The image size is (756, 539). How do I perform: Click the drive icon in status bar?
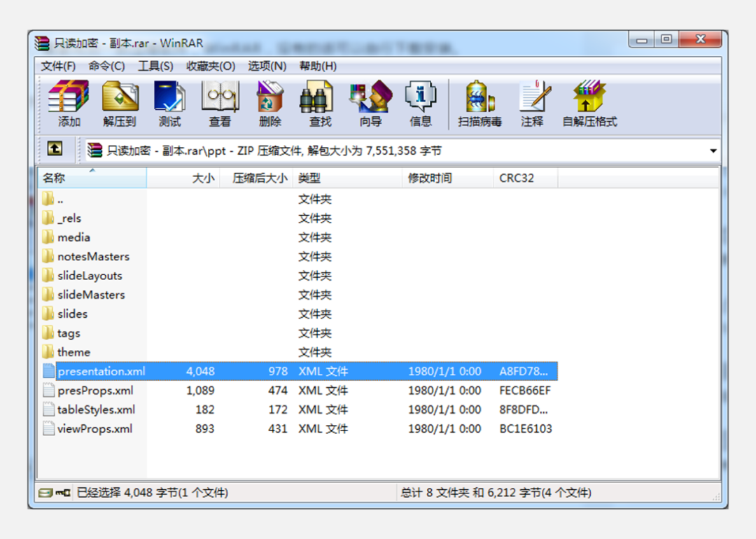pyautogui.click(x=45, y=493)
